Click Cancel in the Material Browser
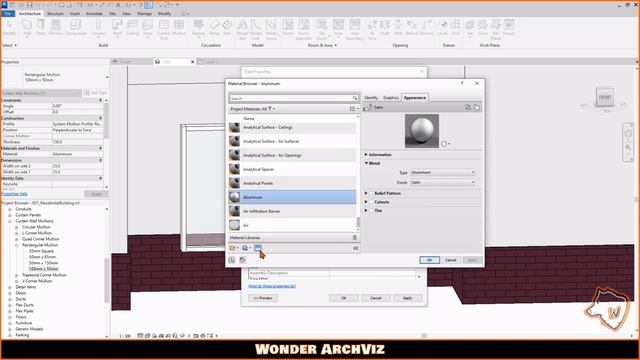Viewport: 640px width, 360px height. point(451,260)
